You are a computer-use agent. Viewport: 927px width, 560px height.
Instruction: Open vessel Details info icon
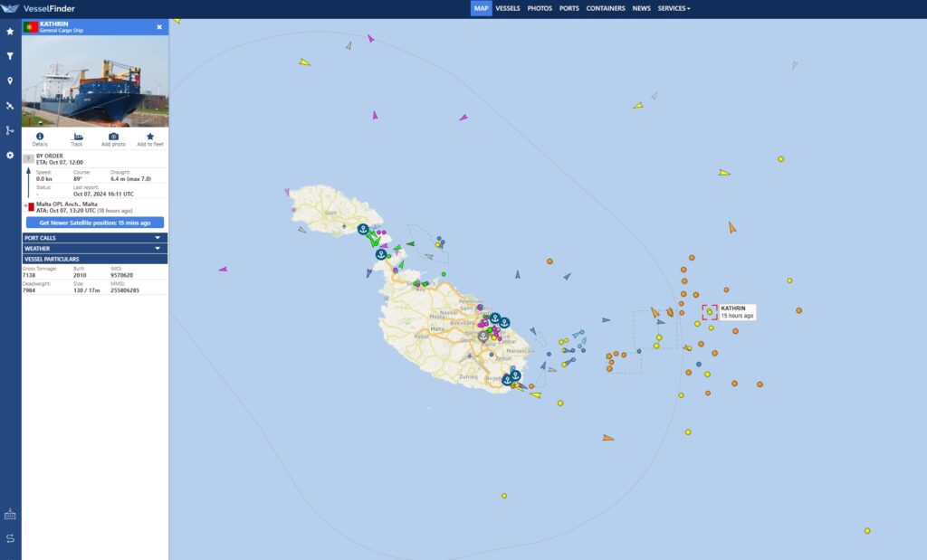point(40,138)
